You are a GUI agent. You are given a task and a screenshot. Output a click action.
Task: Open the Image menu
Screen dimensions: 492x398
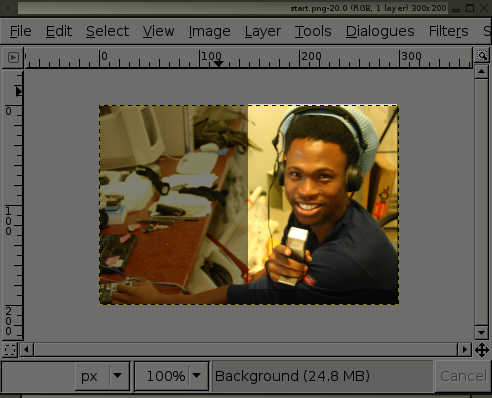[x=209, y=31]
